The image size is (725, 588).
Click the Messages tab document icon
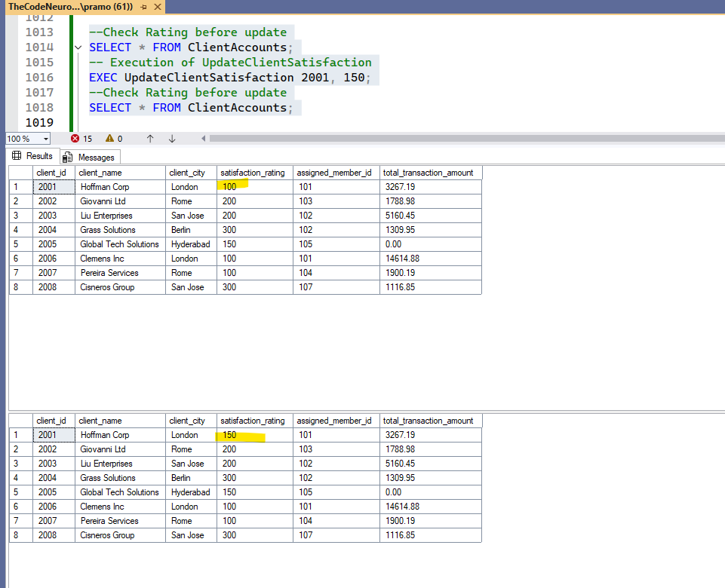pos(67,158)
